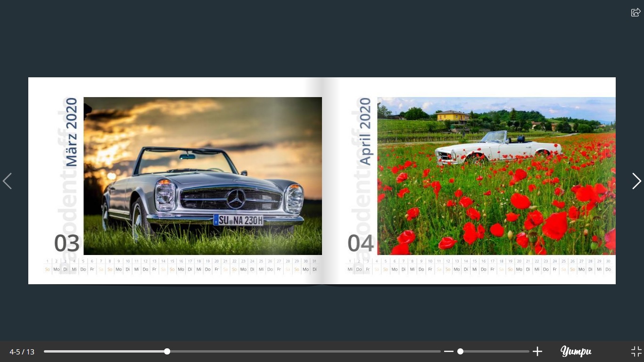Click the April 2020 vertical title
The height and width of the screenshot is (362, 644).
pyautogui.click(x=365, y=131)
